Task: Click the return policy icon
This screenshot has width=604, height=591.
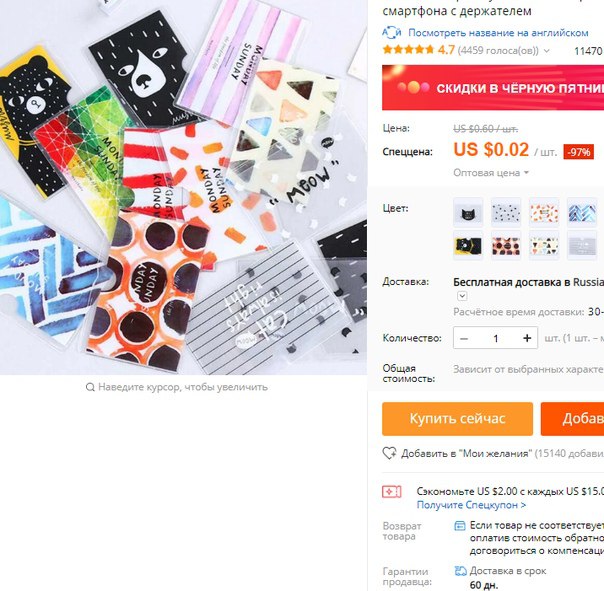Action: [460, 526]
